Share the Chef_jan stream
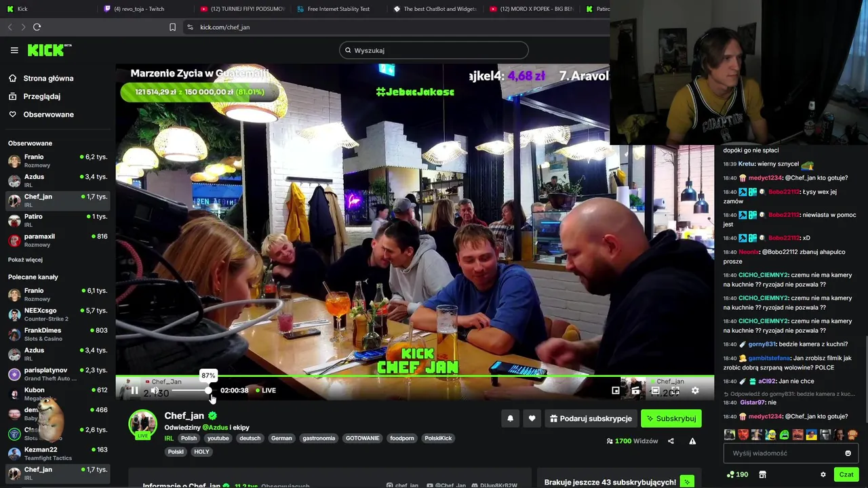This screenshot has width=868, height=488. tap(671, 441)
